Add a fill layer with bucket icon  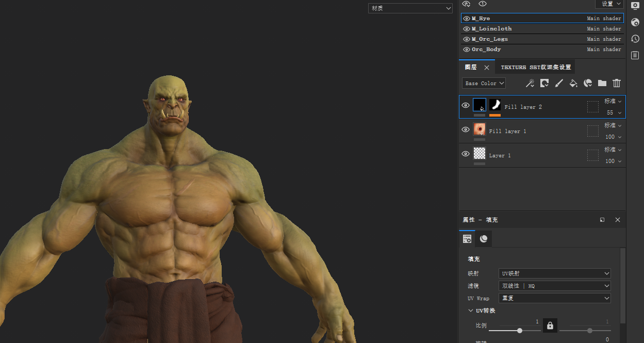pos(573,83)
